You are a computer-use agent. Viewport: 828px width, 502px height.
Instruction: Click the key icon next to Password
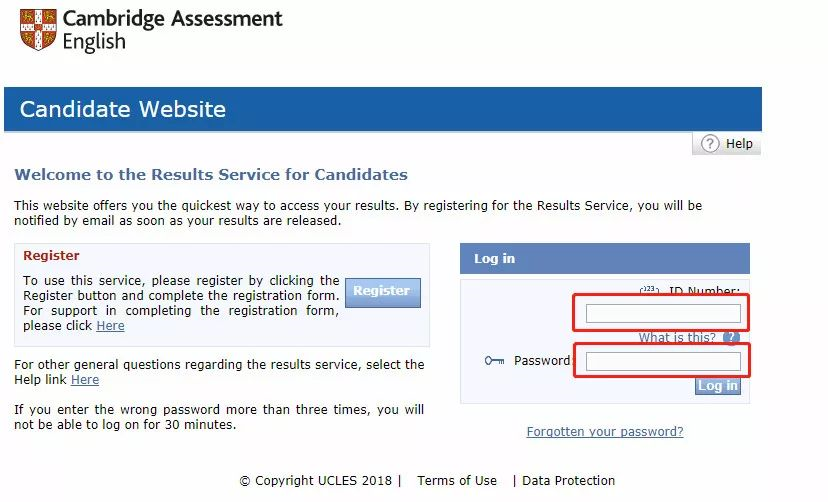point(494,360)
